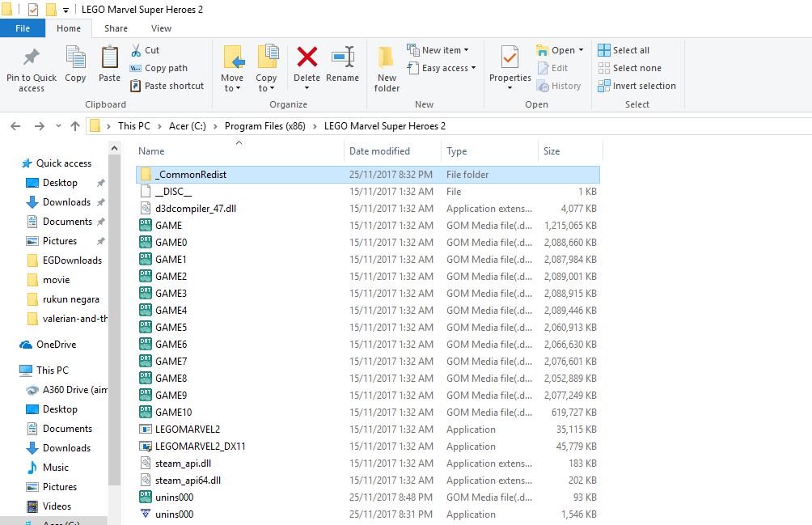Open Quick access in the sidebar
812x525 pixels.
[x=57, y=163]
